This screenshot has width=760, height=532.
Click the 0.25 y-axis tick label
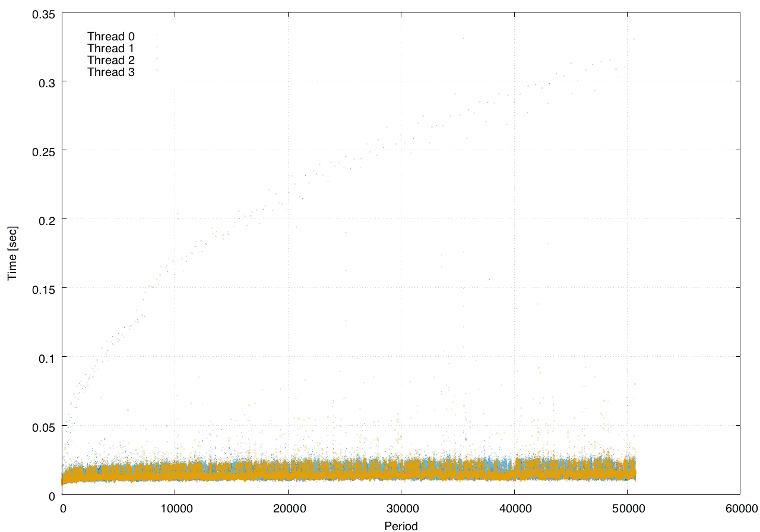tap(43, 151)
